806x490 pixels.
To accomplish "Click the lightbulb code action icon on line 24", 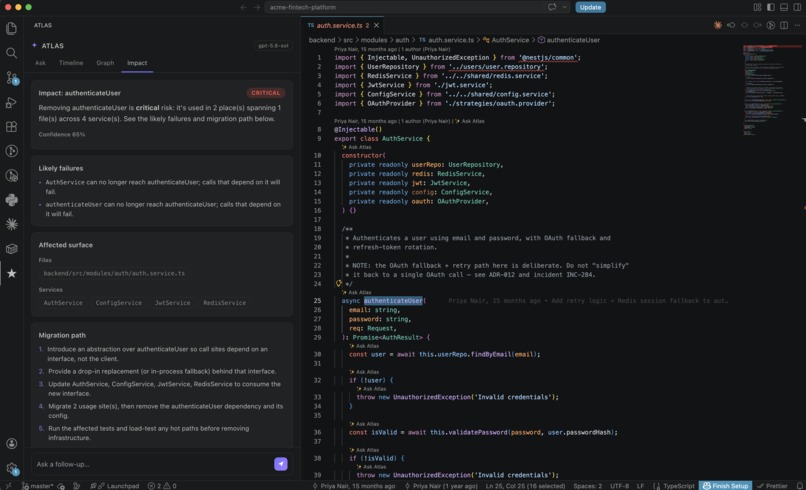I will (339, 283).
